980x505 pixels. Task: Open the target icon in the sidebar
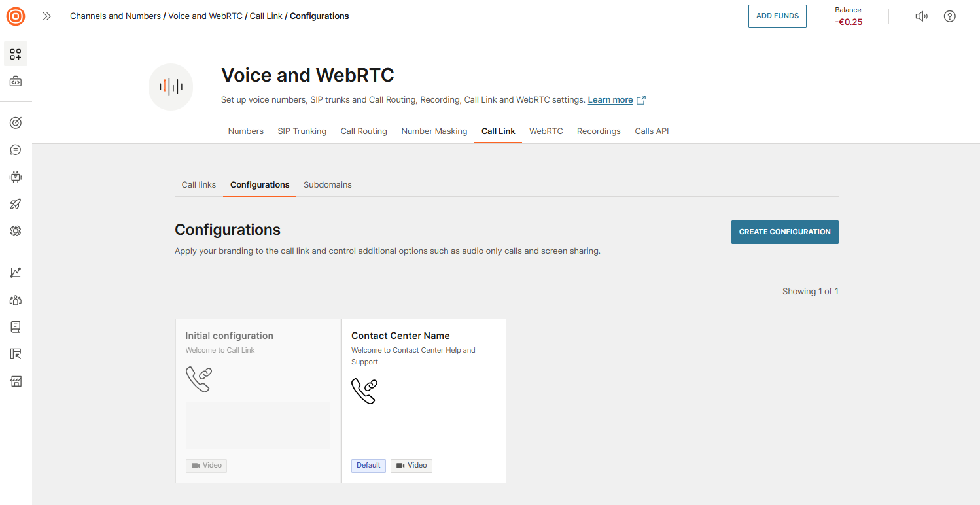pos(16,122)
